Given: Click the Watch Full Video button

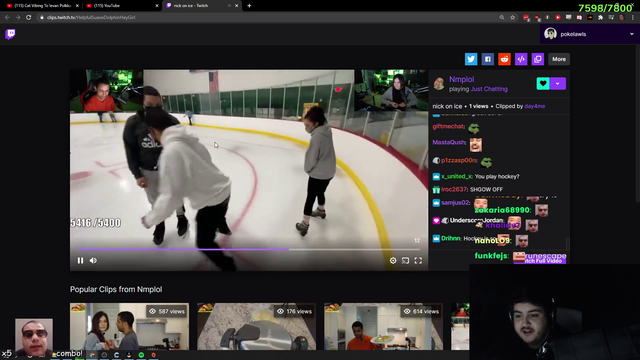Looking at the screenshot, I should (540, 260).
